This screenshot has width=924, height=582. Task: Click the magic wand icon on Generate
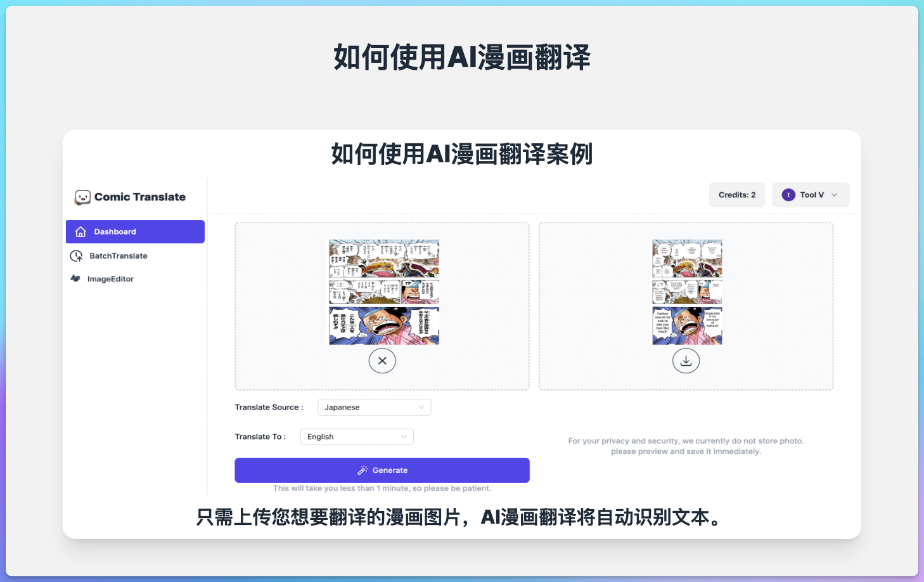363,470
